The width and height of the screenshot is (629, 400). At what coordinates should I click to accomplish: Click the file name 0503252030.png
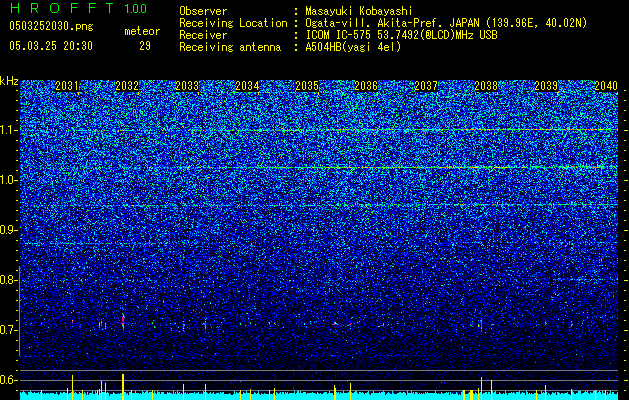click(51, 26)
